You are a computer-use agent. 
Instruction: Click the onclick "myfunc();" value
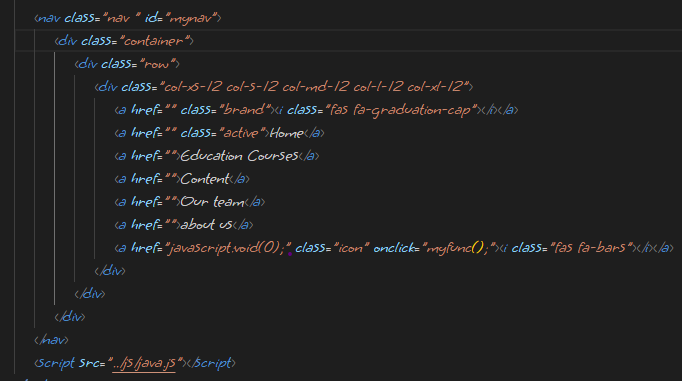[458, 248]
